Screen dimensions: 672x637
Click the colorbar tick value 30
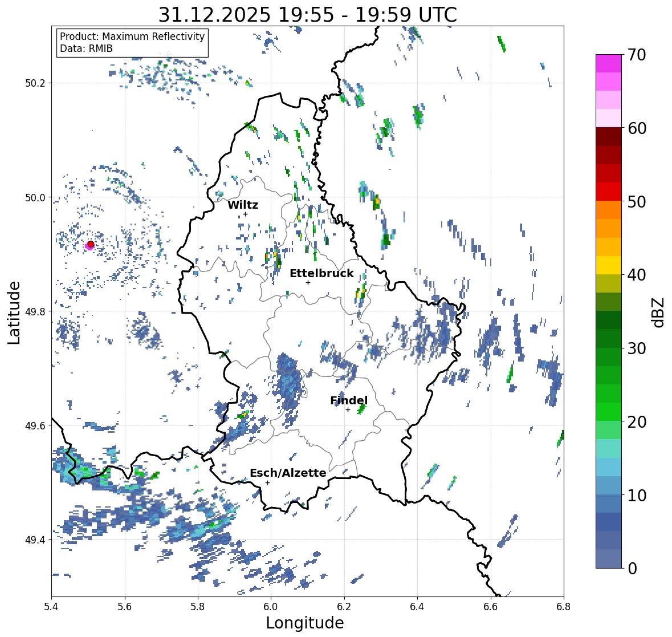tap(637, 348)
